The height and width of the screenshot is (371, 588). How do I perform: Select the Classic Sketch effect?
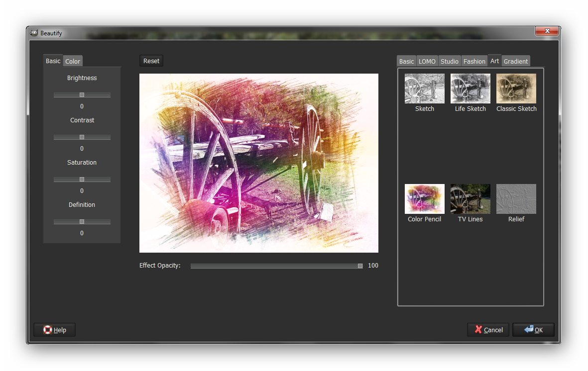(x=516, y=89)
